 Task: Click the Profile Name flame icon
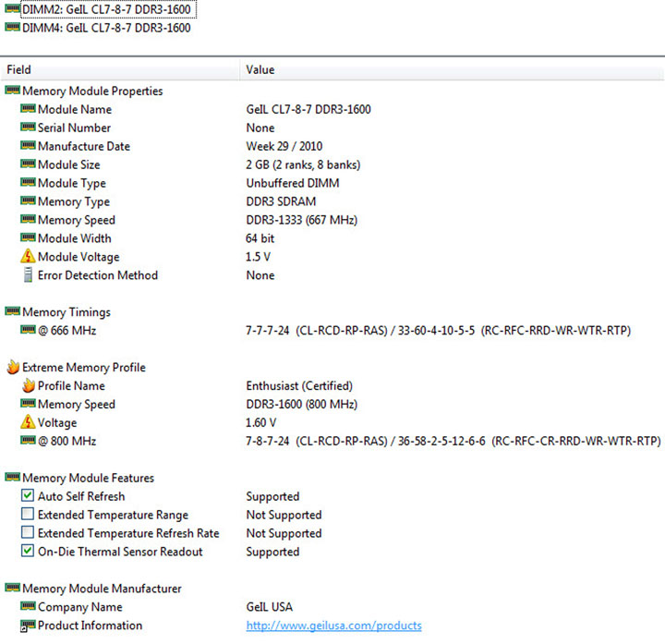pos(29,385)
